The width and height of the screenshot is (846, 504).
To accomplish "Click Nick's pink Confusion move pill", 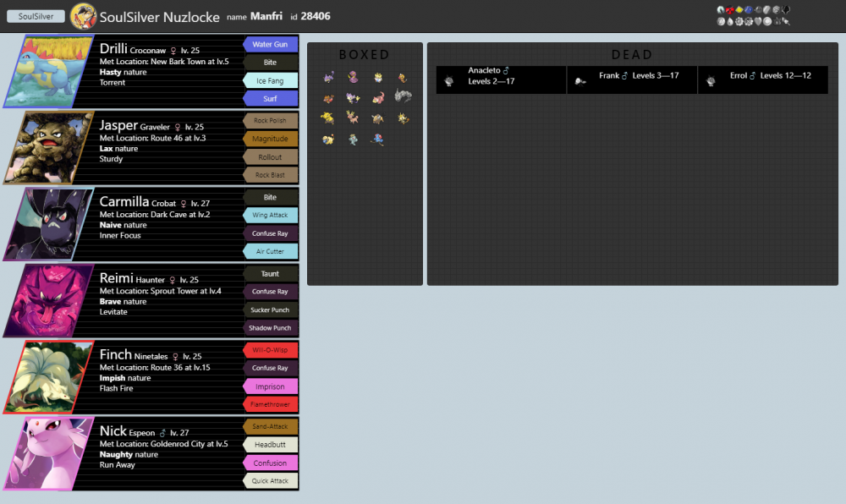I will [270, 462].
